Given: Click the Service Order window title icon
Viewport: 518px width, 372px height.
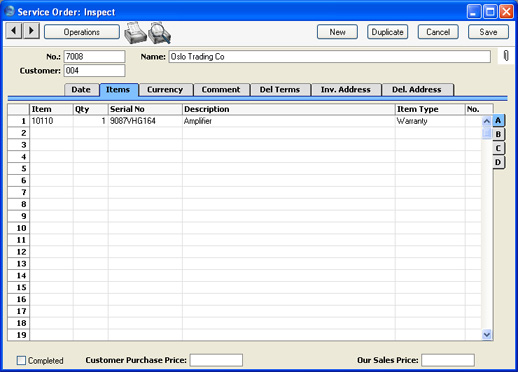Looking at the screenshot, I should (9, 12).
